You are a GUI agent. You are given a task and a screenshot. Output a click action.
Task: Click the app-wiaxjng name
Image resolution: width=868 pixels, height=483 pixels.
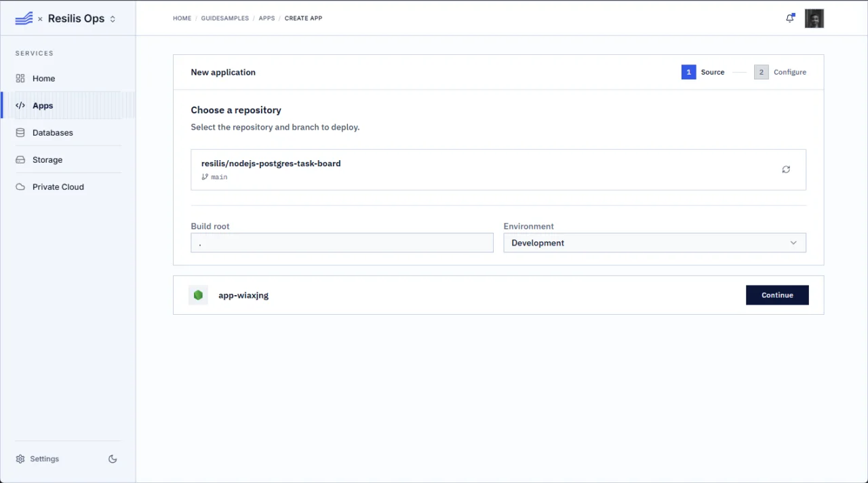pos(243,296)
